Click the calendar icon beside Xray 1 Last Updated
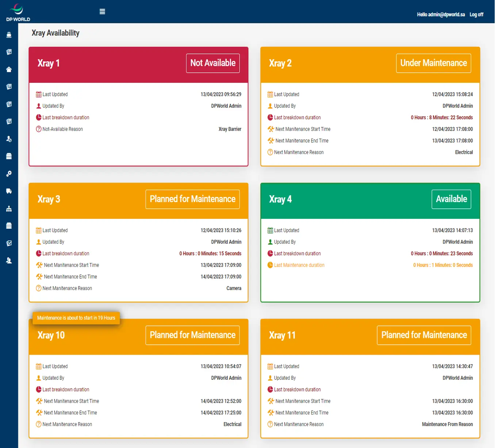The image size is (498, 448). pos(38,94)
